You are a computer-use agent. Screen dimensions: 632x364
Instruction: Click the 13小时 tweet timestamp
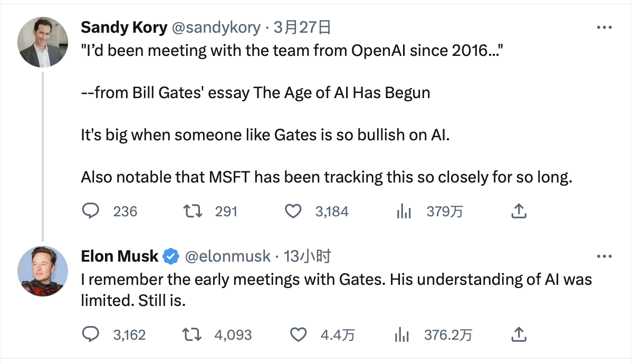(307, 256)
